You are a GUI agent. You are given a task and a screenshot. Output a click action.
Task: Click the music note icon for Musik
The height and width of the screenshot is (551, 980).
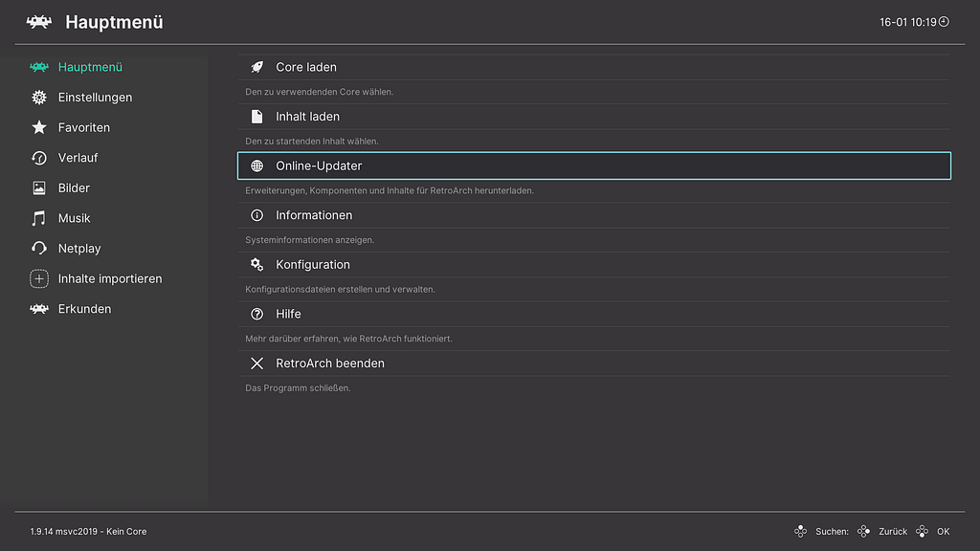(x=39, y=218)
